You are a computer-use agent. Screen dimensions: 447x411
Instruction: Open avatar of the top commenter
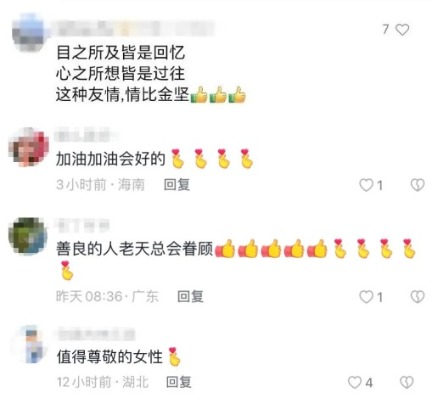coord(29,33)
